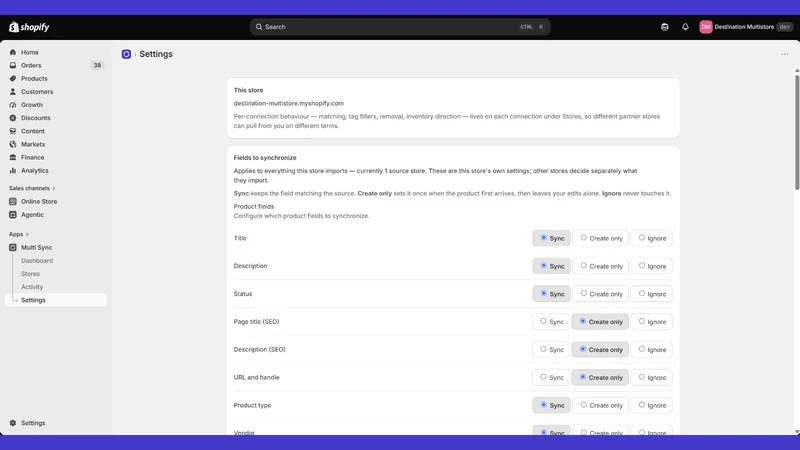Open Multi Sync Activity page

pyautogui.click(x=32, y=287)
